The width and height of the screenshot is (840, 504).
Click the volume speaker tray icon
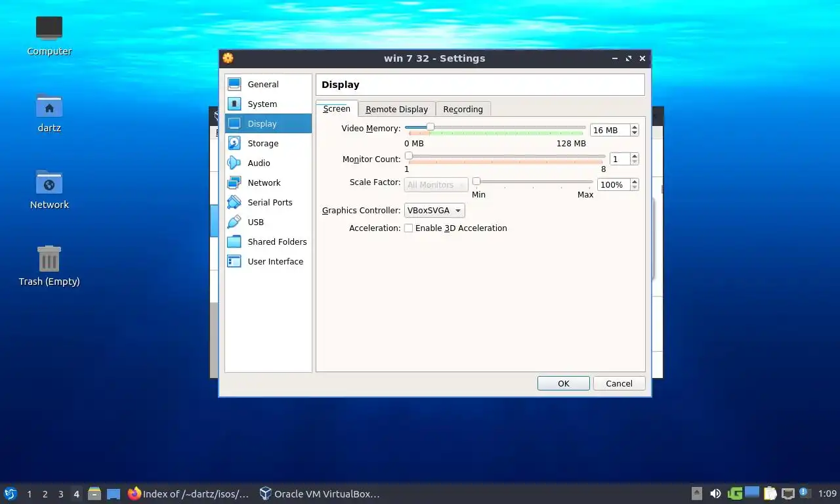715,493
